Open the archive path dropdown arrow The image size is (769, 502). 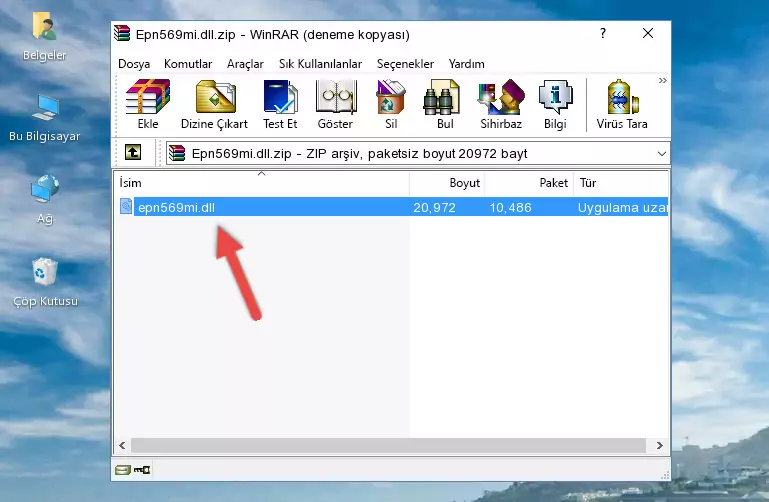[x=662, y=153]
